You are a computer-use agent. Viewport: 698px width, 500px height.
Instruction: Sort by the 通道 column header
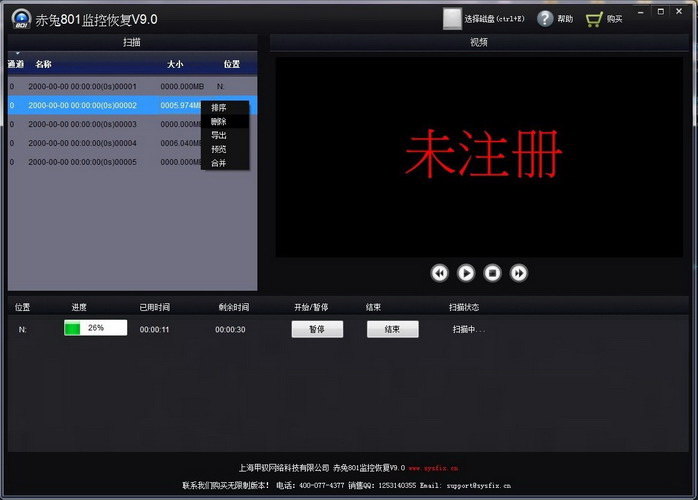(16, 64)
